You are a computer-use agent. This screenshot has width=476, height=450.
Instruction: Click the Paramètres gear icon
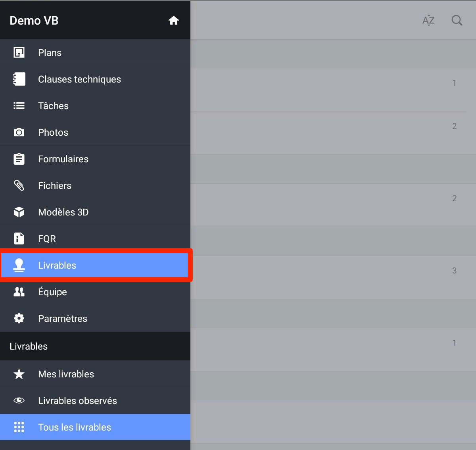19,318
